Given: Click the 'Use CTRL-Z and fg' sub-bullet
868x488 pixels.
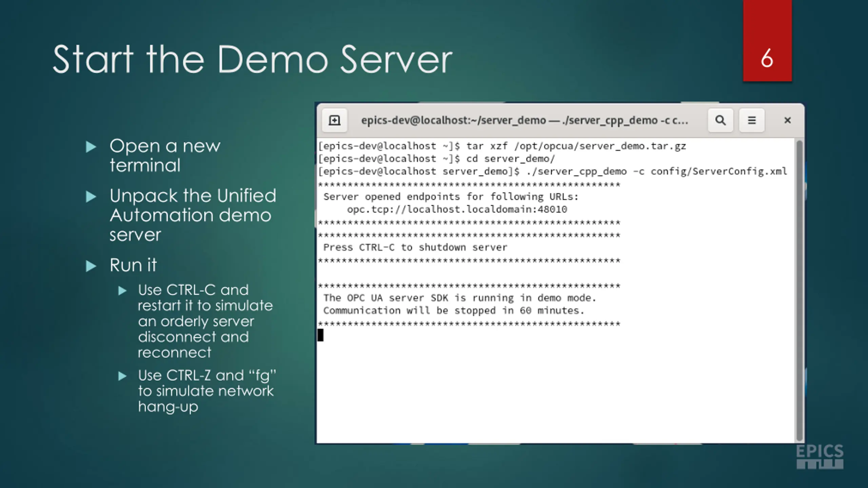Looking at the screenshot, I should click(x=207, y=391).
